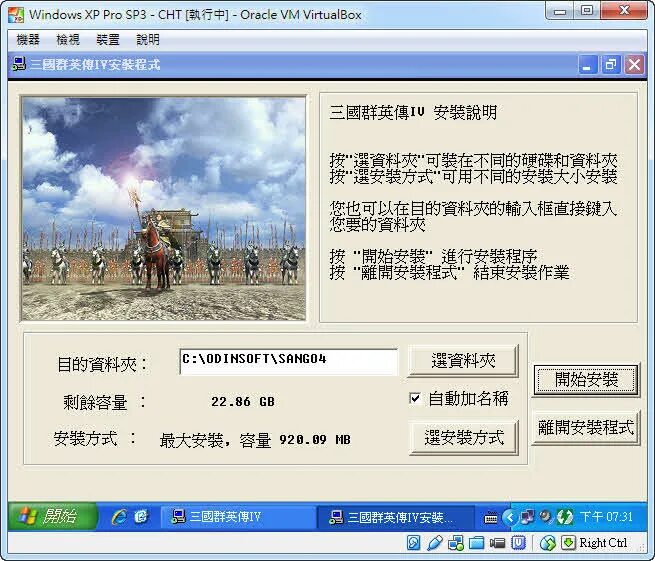Image resolution: width=655 pixels, height=561 pixels.
Task: Click the 22.86 GB free space value
Action: (243, 402)
